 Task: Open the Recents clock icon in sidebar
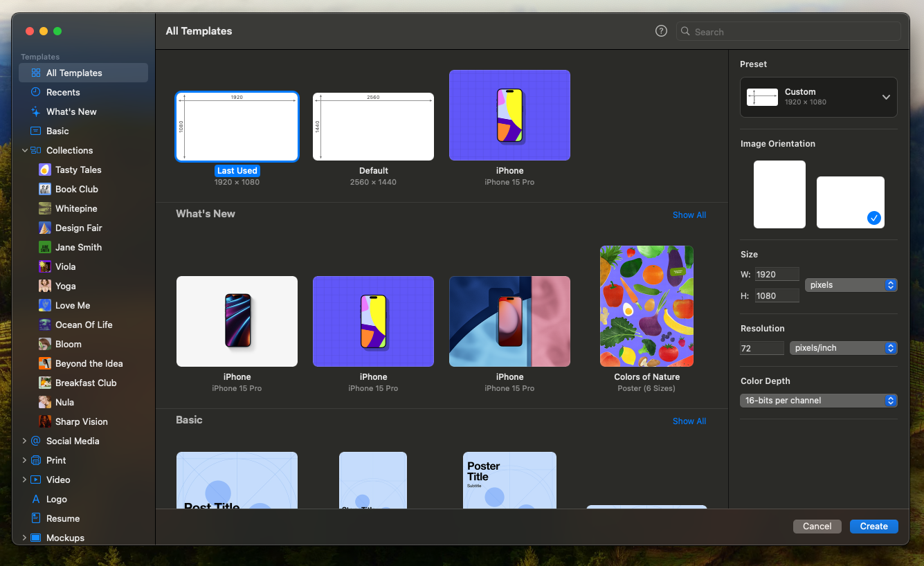tap(36, 92)
